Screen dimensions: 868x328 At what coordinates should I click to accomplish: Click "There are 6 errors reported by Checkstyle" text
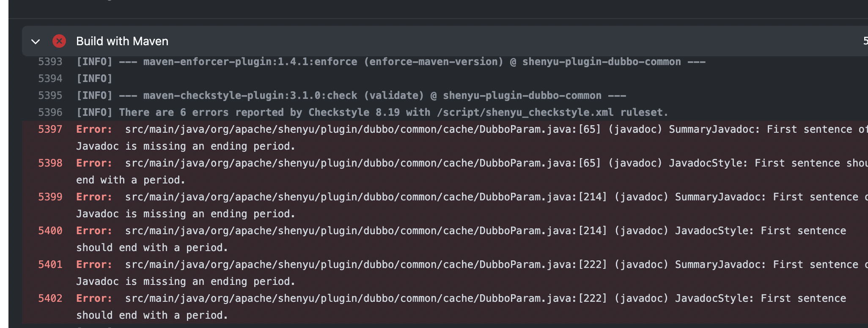pos(372,112)
